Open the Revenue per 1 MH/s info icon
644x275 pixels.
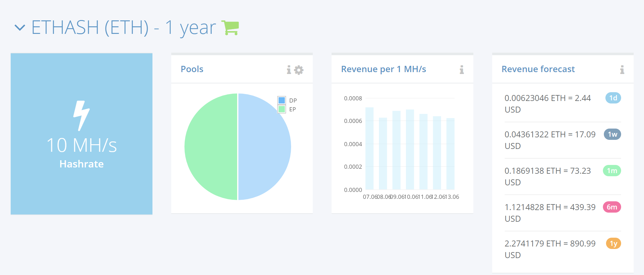tap(462, 70)
